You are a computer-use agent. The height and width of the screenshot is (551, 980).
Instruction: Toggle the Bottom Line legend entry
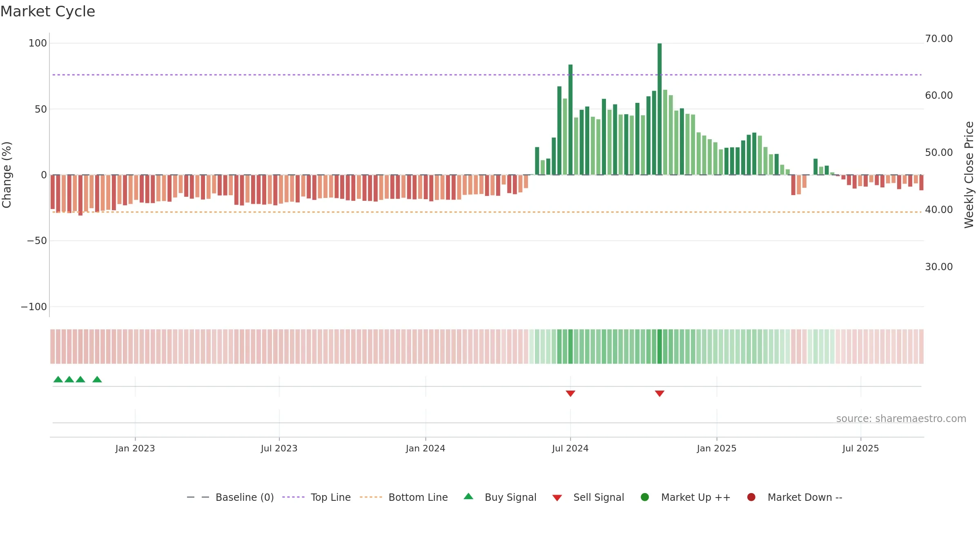404,497
